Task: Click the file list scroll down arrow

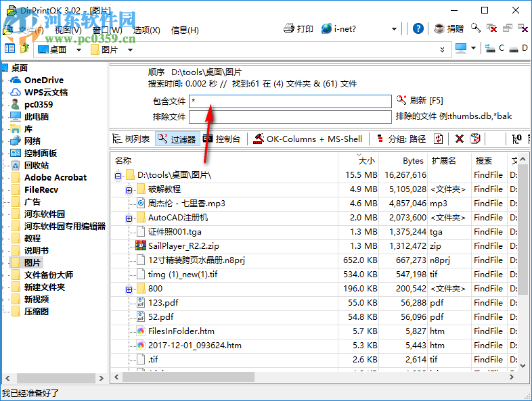Action: 523,366
